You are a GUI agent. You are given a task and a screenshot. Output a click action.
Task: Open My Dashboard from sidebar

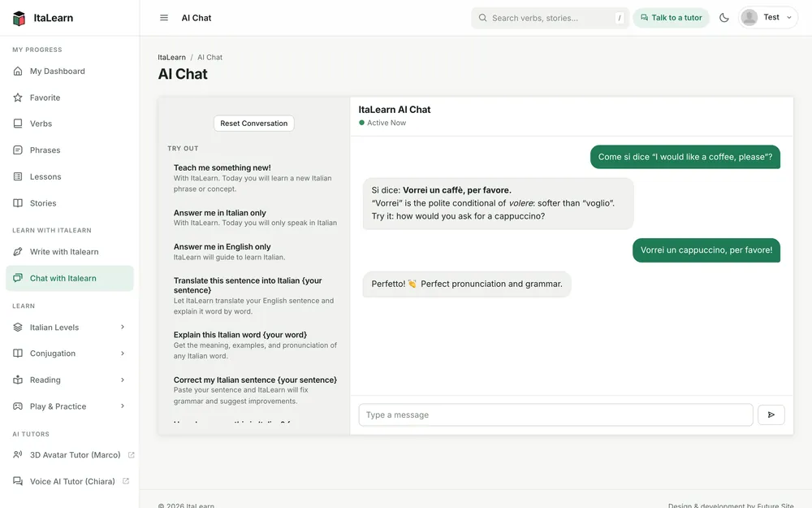70,71
